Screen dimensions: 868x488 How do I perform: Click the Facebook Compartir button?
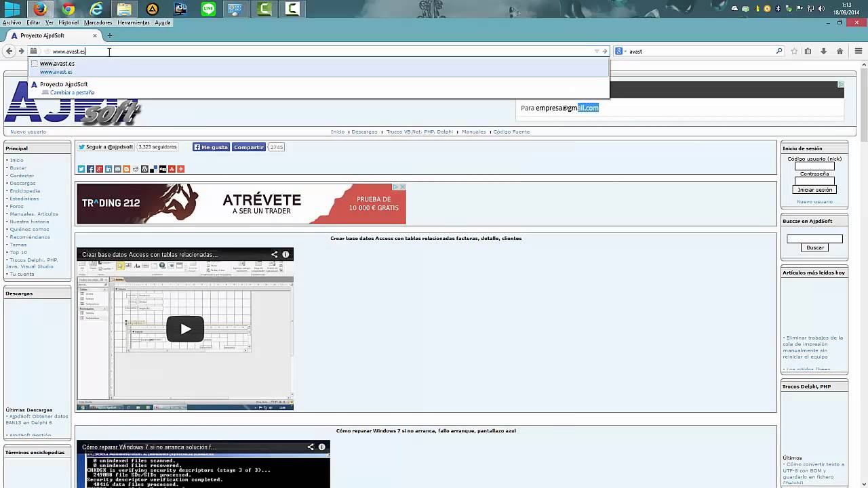click(249, 147)
